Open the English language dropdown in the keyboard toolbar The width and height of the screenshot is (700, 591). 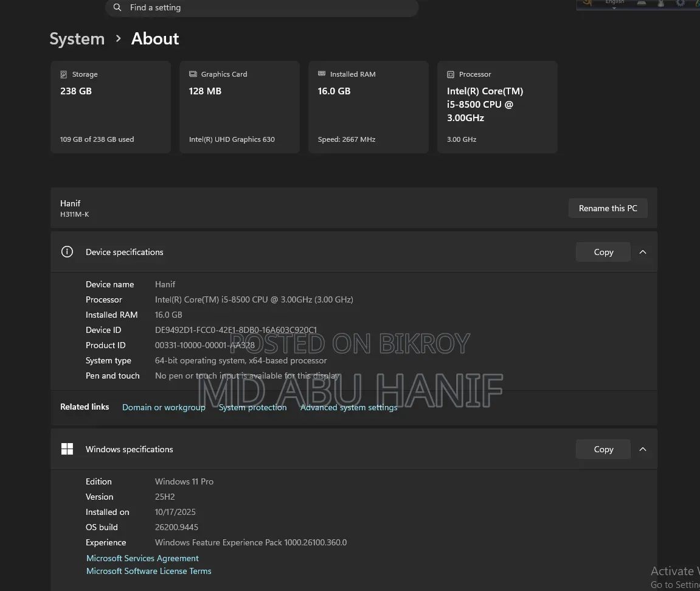[x=614, y=4]
